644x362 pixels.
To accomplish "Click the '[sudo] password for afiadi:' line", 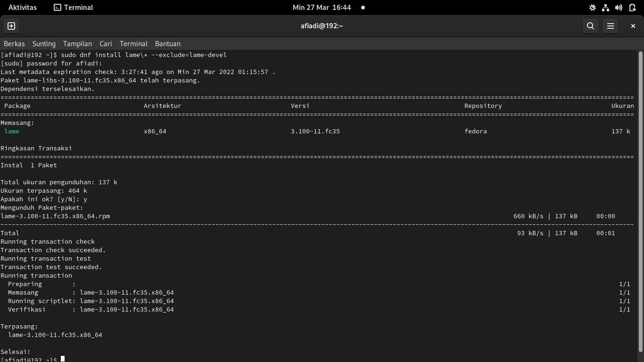I will (51, 63).
